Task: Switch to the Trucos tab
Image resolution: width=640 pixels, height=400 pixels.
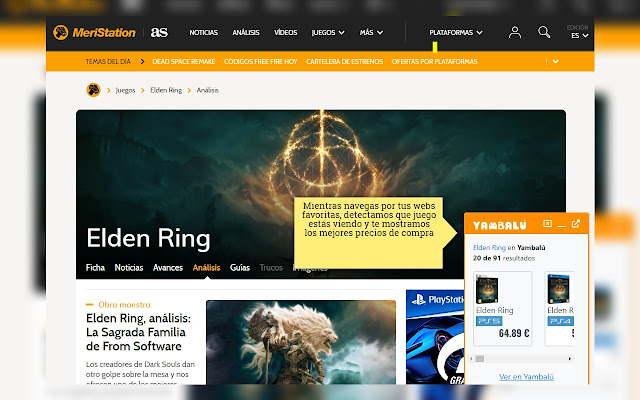Action: [271, 268]
